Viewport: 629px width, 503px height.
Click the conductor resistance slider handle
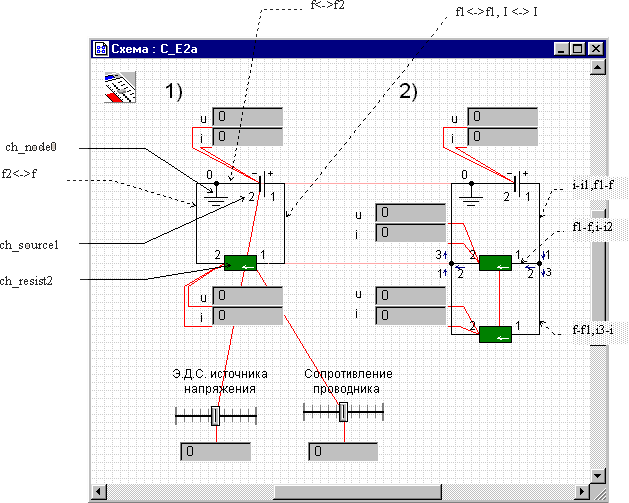pyautogui.click(x=343, y=412)
